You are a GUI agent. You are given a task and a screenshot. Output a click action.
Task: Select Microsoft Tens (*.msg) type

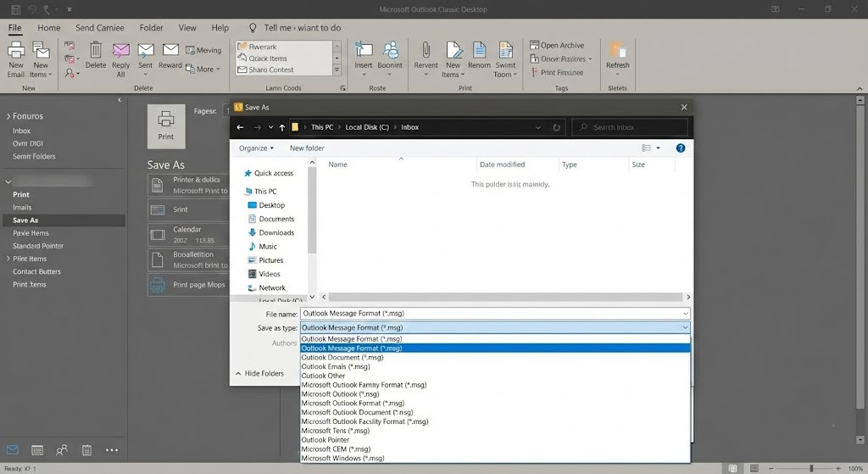[x=495, y=431]
